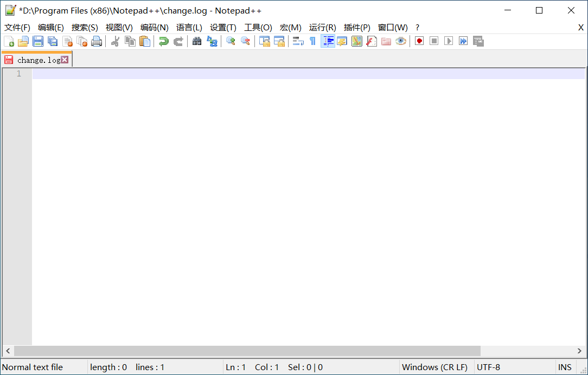The height and width of the screenshot is (375, 588).
Task: Open the 设置(T) menu
Action: pos(223,27)
